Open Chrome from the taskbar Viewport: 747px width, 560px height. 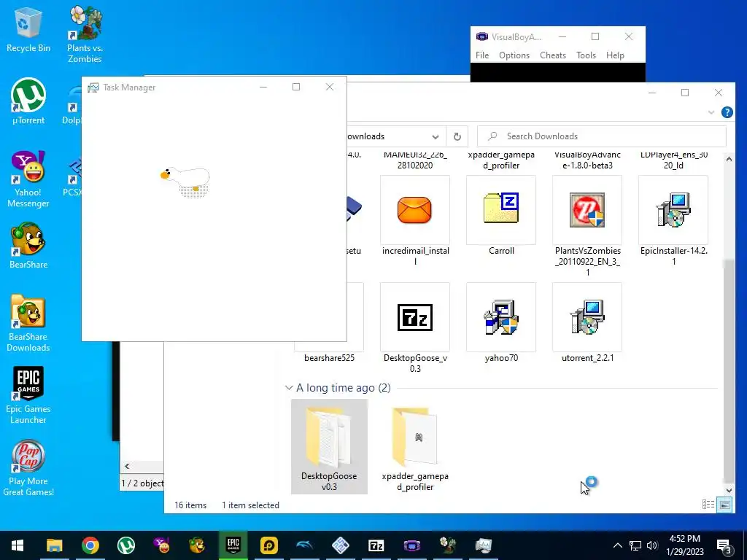click(x=90, y=545)
